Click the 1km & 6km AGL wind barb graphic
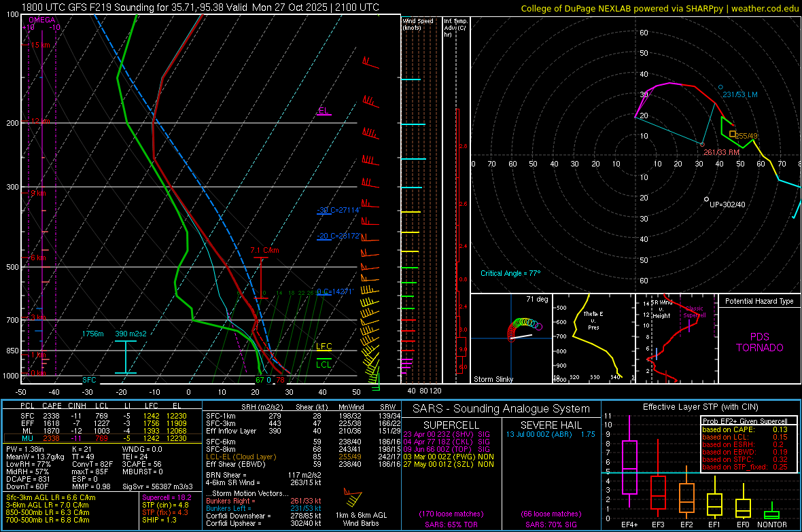Screen dimensions: 802x532 353,498
